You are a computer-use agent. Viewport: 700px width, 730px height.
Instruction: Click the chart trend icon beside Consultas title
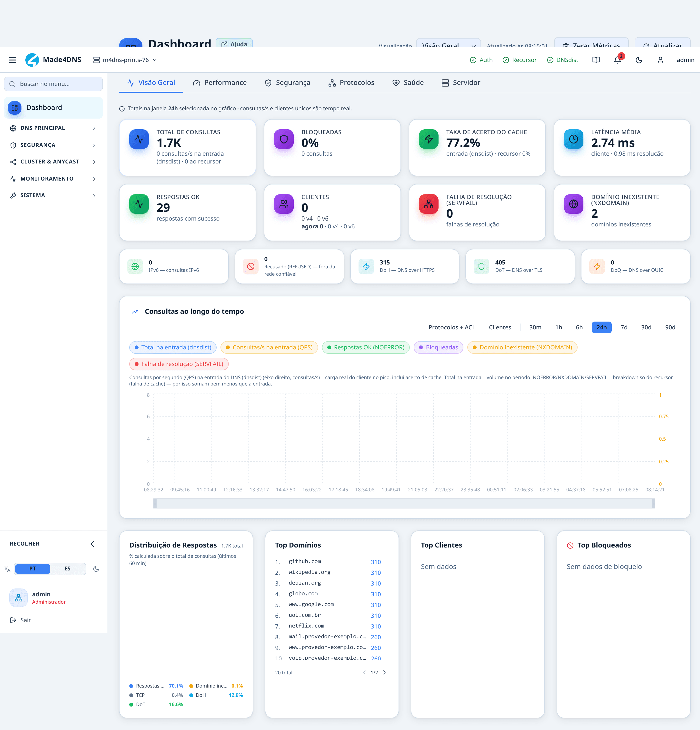[135, 312]
